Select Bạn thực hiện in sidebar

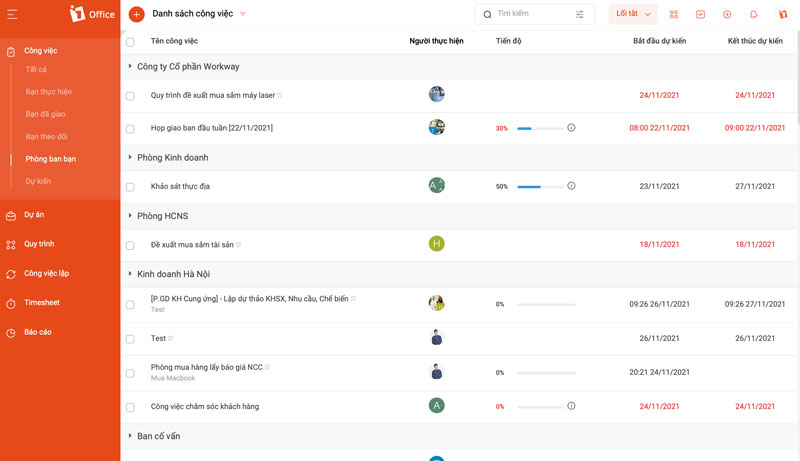pyautogui.click(x=48, y=92)
